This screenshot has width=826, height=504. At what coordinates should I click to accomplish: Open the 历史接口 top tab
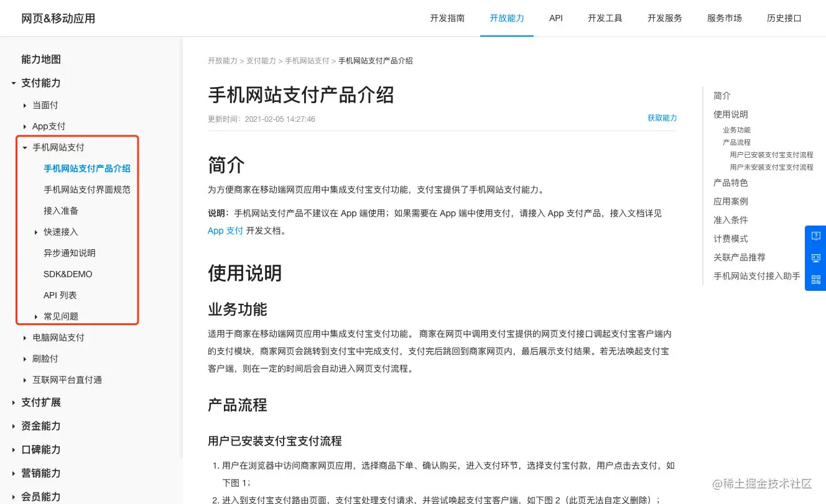coord(784,18)
